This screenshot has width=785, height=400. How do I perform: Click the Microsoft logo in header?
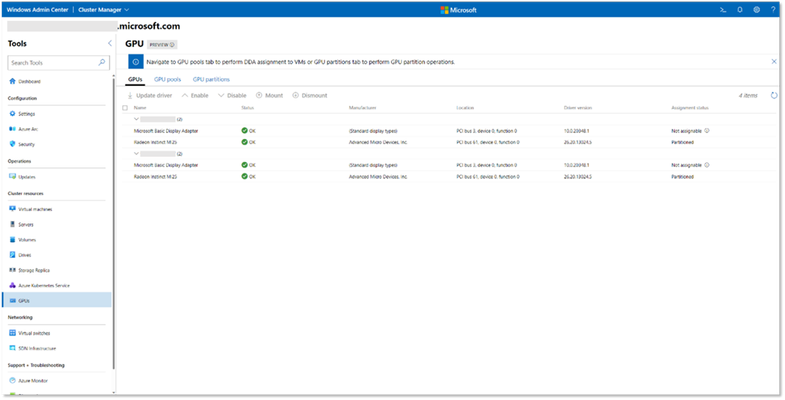pos(459,10)
